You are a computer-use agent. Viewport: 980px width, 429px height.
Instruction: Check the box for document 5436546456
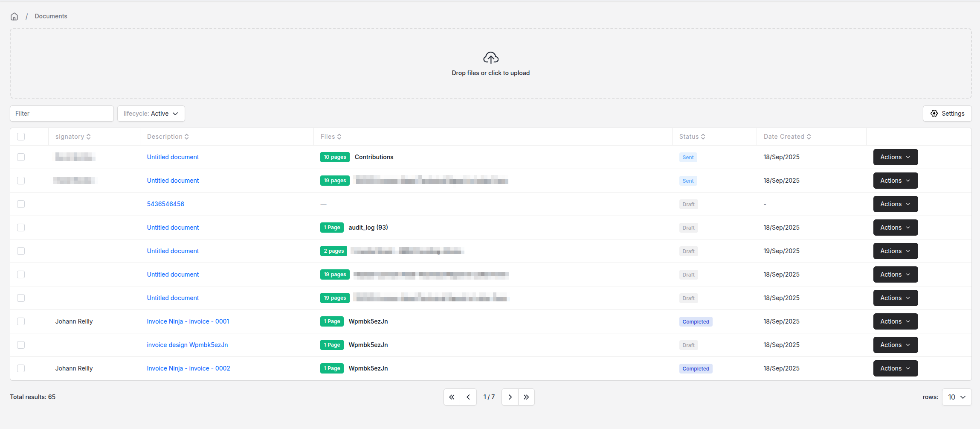click(21, 204)
